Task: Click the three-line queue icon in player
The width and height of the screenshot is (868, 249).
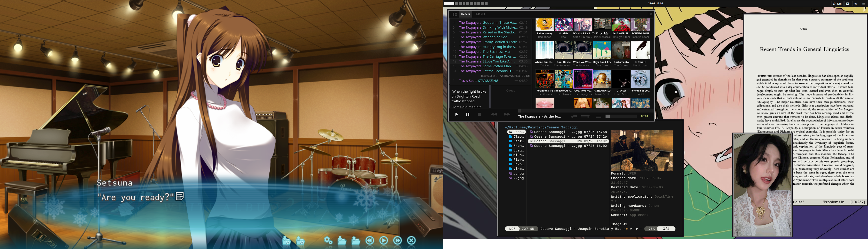Action: (x=598, y=116)
